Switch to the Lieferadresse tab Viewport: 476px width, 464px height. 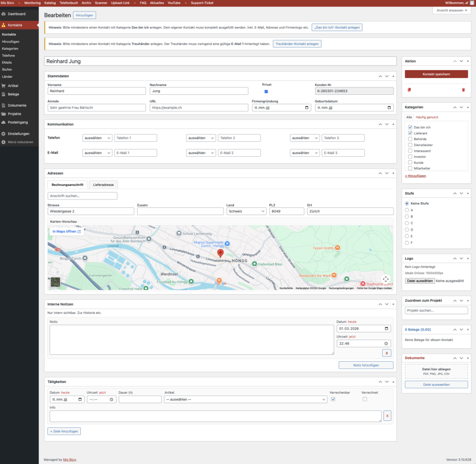point(103,185)
